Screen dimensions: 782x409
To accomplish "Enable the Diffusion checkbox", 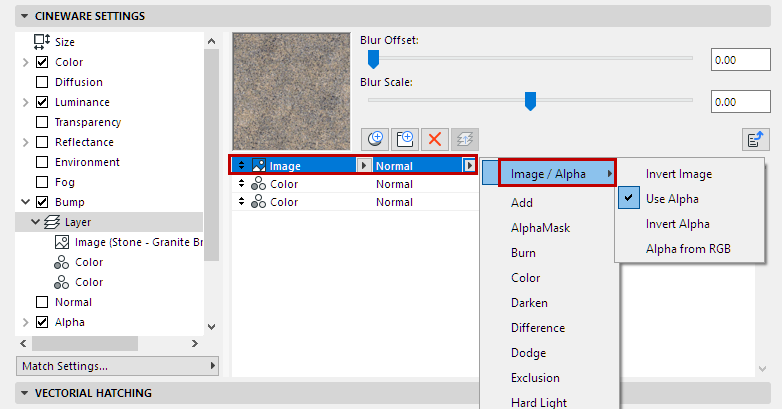I will pos(42,82).
